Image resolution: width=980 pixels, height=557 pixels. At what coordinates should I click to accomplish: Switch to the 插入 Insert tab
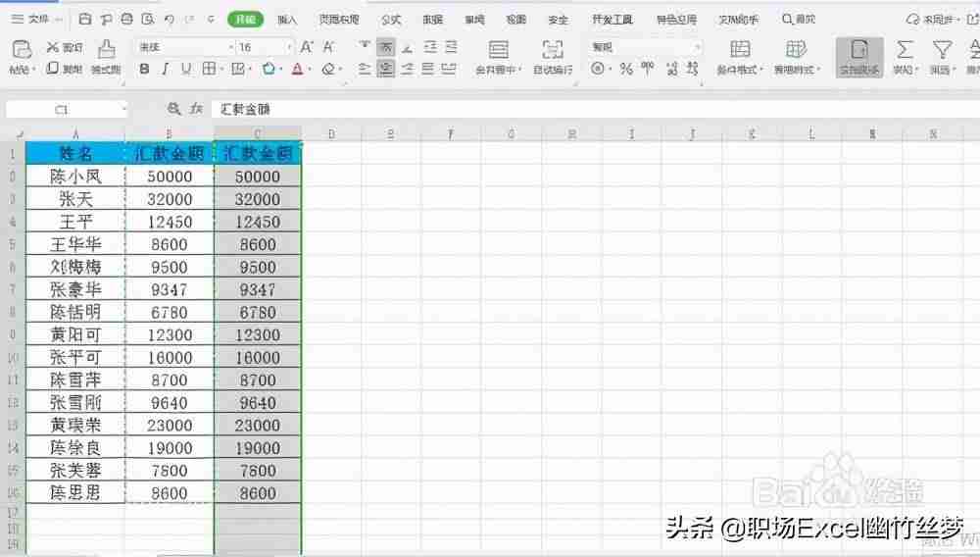[x=287, y=20]
